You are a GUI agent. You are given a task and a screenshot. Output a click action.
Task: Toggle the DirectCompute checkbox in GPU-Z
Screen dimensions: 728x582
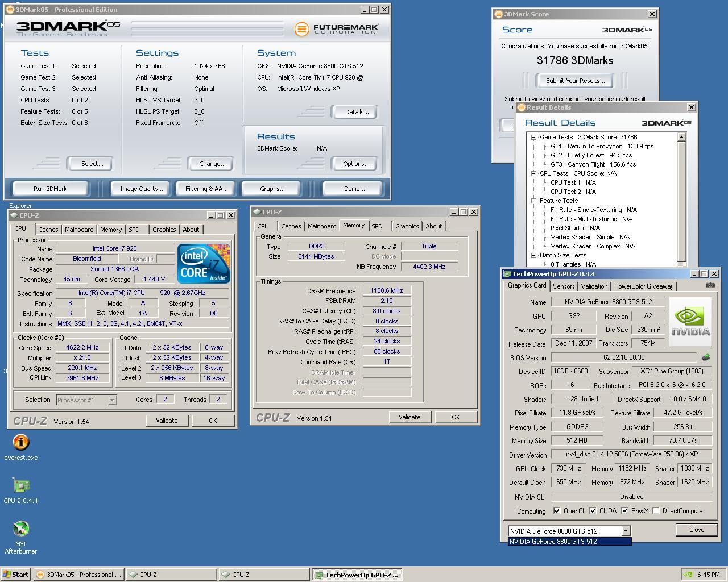click(656, 511)
